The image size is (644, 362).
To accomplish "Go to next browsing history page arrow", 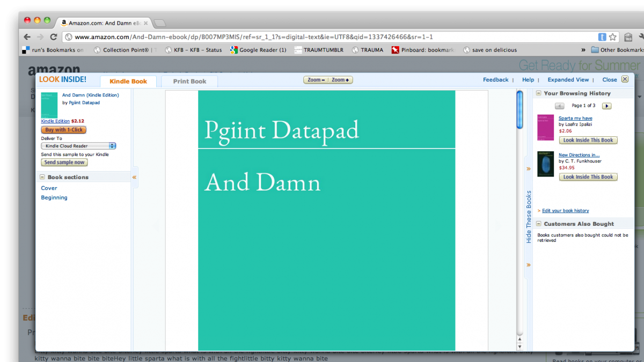I will (606, 106).
